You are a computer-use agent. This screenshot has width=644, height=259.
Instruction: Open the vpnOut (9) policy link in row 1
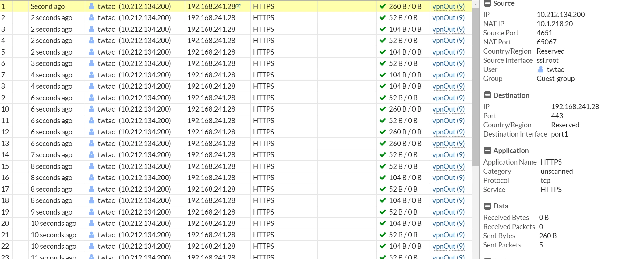pyautogui.click(x=448, y=6)
